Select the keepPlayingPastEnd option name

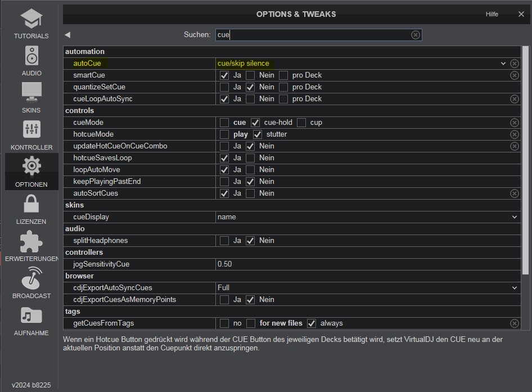click(107, 182)
